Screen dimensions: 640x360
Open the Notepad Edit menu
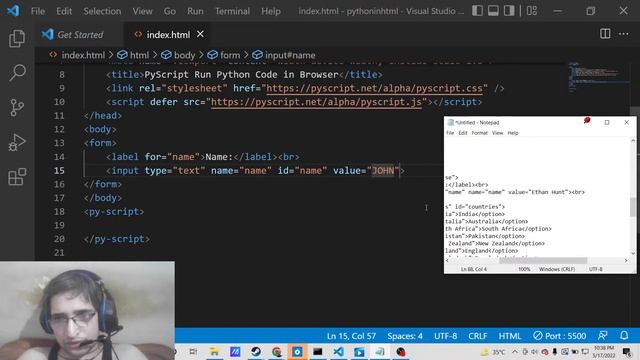(x=462, y=133)
